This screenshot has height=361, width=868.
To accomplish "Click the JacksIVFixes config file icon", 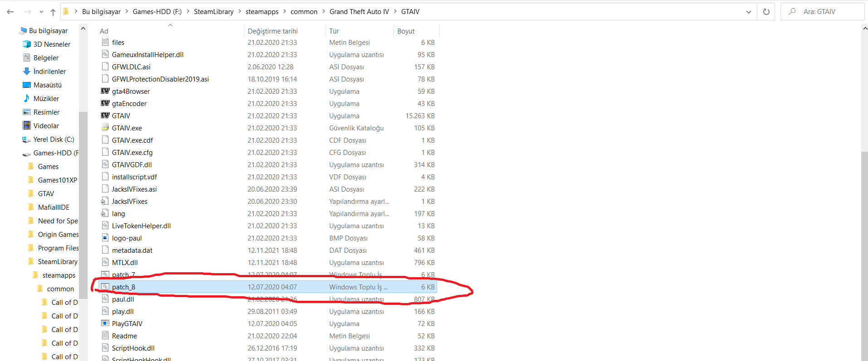I will (x=105, y=201).
